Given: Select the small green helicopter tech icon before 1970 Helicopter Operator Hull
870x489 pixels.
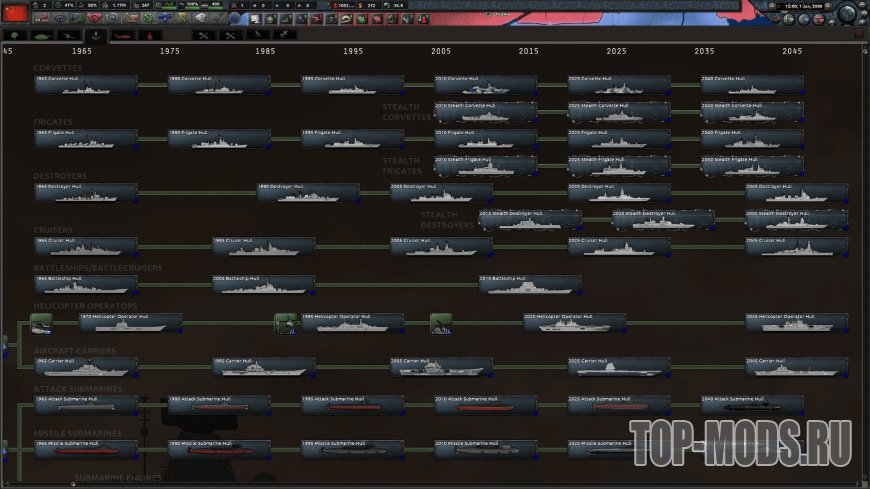Looking at the screenshot, I should [x=41, y=323].
